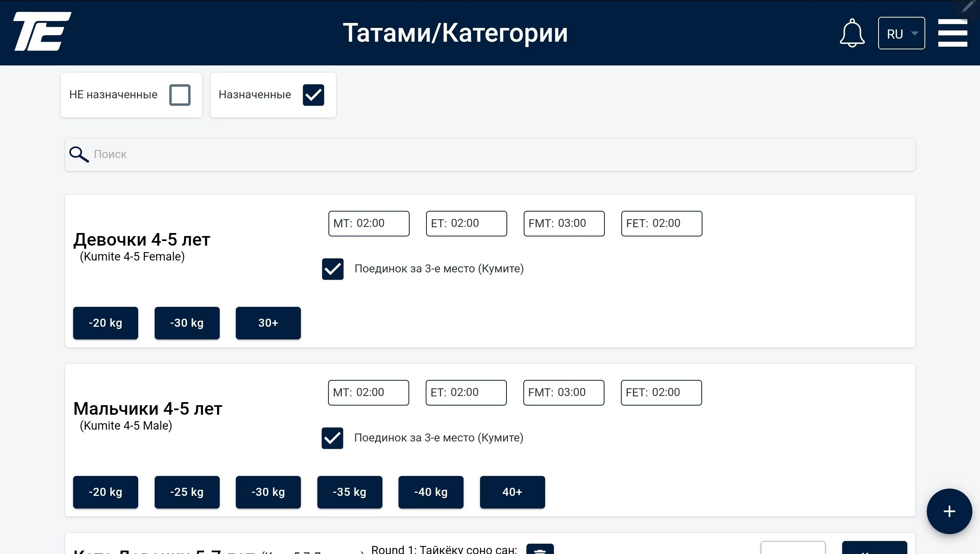Click Round 1: Тайкёку соно сан text
The height and width of the screenshot is (554, 980).
coord(444,549)
